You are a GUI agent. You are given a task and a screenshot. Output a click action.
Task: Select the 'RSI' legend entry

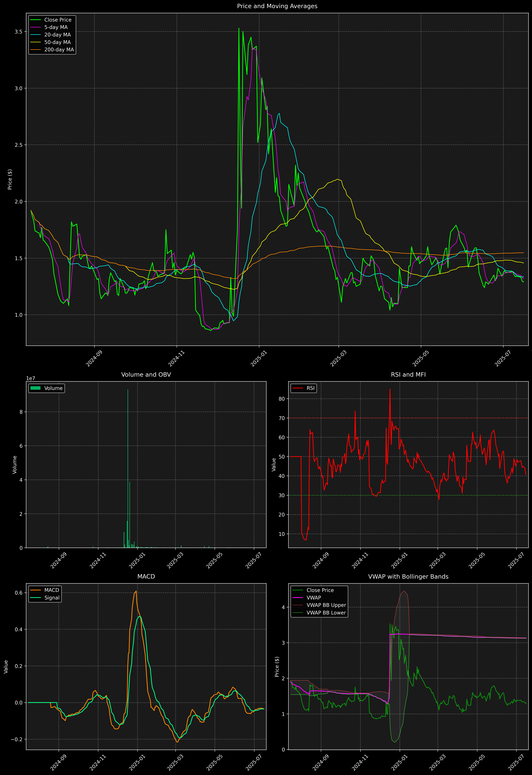(303, 388)
